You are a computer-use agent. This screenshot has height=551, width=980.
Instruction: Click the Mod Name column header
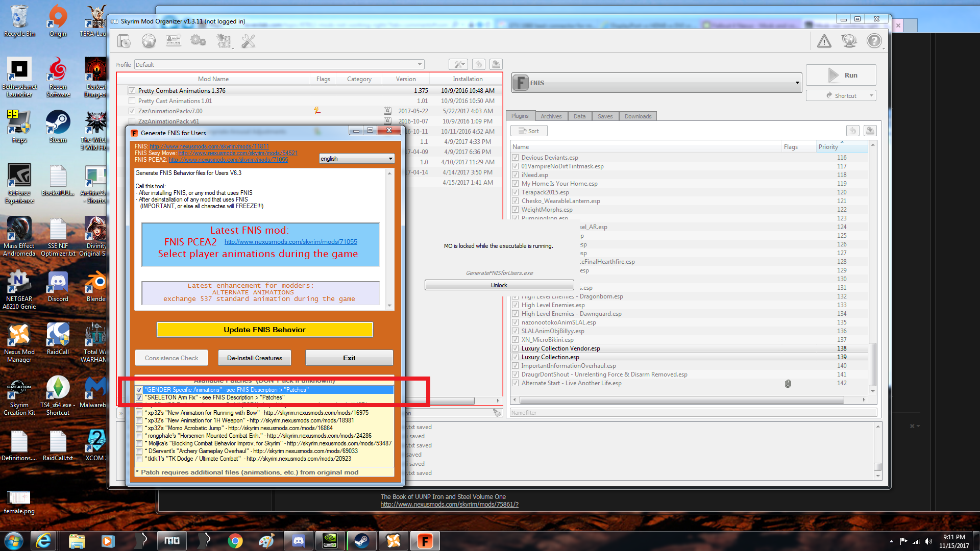213,79
